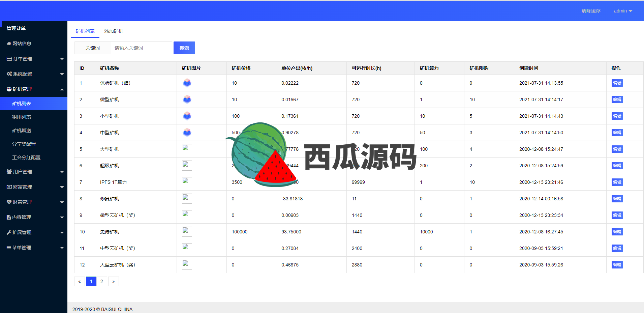This screenshot has height=313, width=644.
Task: Focus the 请输入关键词 search field
Action: pos(142,48)
